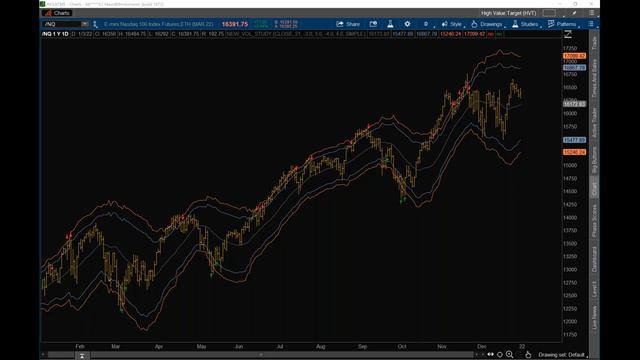640x360 pixels.
Task: Expand the symbol selector dropdown arrow
Action: click(x=85, y=24)
